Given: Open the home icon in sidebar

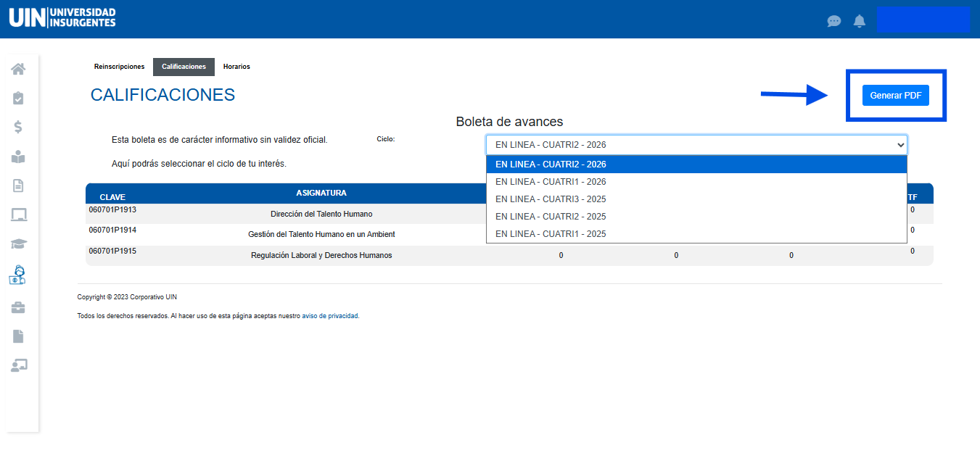Looking at the screenshot, I should click(x=18, y=69).
